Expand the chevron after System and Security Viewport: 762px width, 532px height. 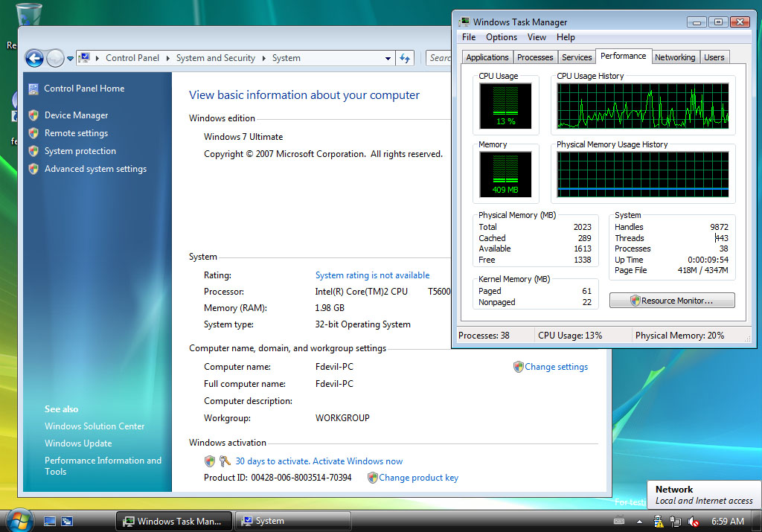(x=264, y=58)
